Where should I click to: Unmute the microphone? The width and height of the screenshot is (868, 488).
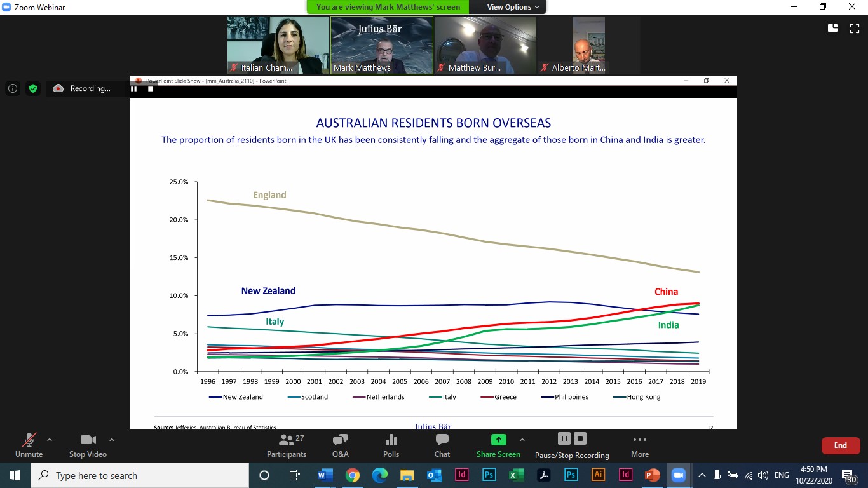(x=29, y=445)
